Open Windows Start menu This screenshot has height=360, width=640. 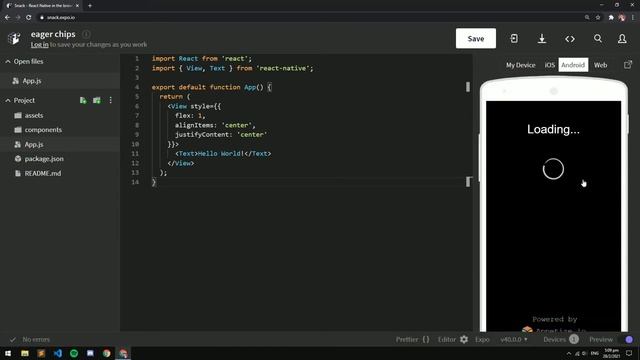(8, 353)
